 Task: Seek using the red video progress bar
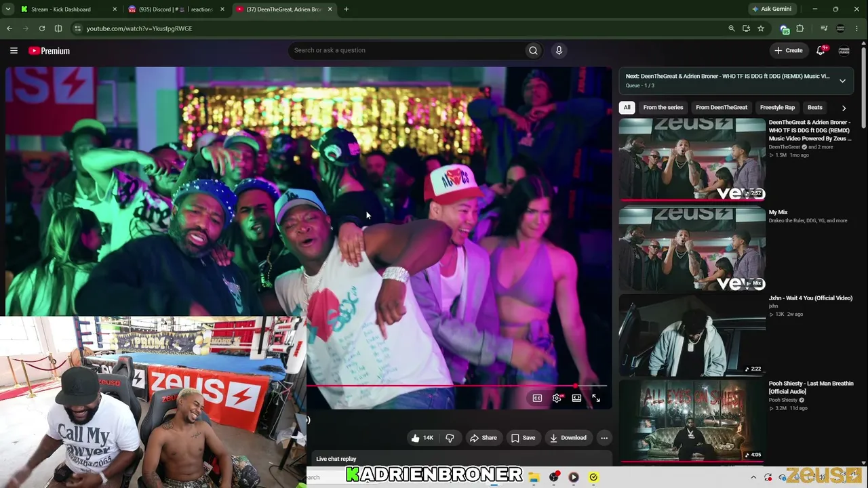[x=456, y=386]
